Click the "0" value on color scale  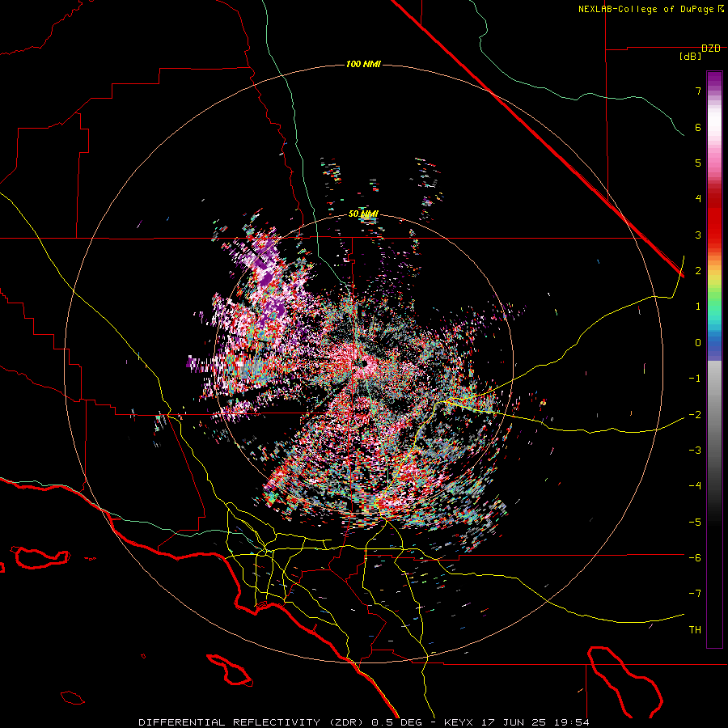coord(698,343)
